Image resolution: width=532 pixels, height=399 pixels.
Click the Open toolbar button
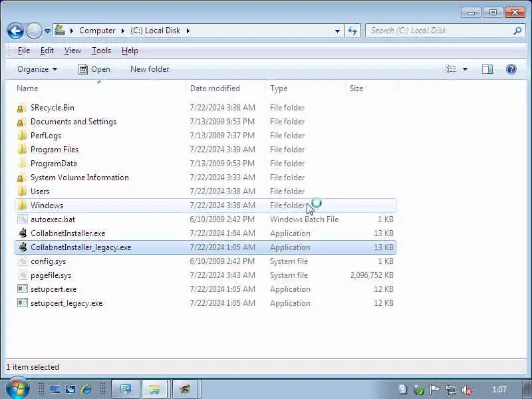(94, 69)
